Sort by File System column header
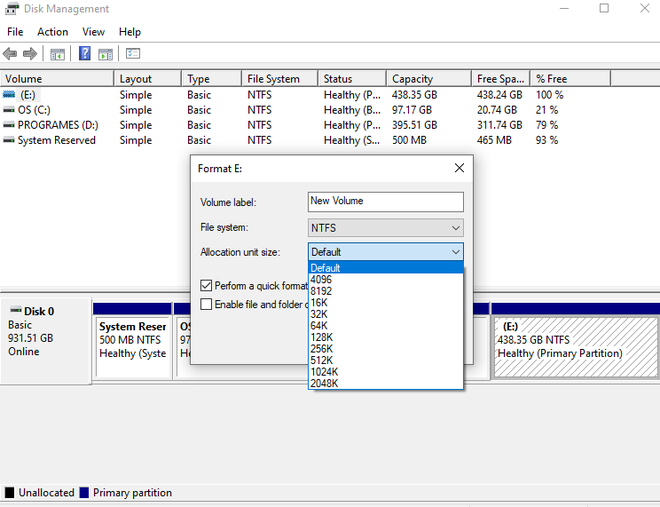 coord(280,79)
